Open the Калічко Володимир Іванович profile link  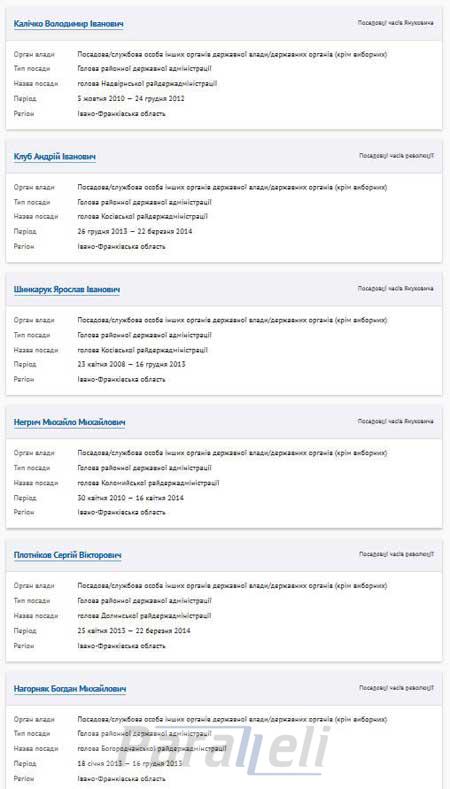click(x=68, y=24)
